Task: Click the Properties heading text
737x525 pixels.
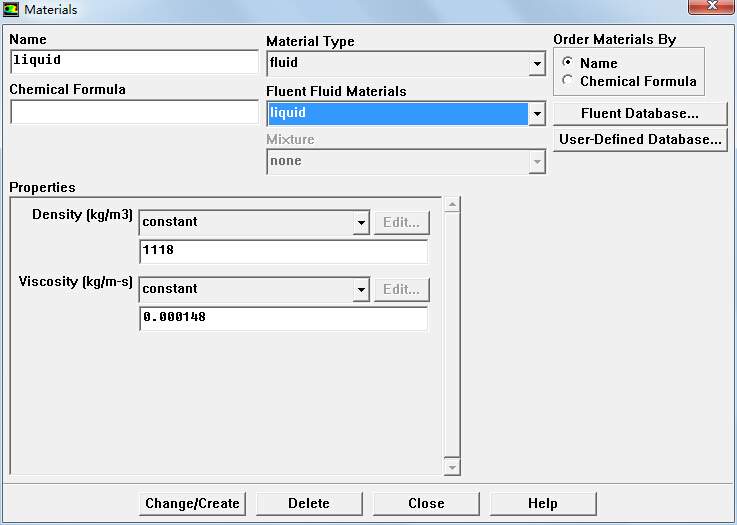Action: pyautogui.click(x=42, y=188)
